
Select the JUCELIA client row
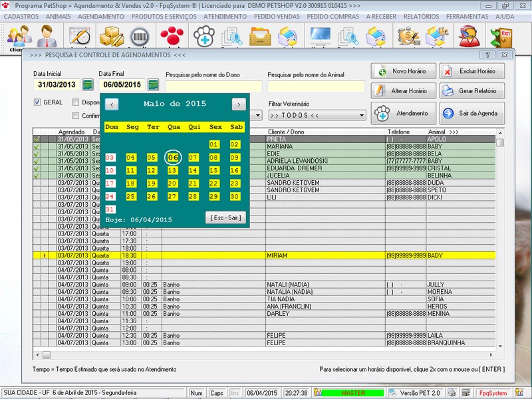(264, 176)
